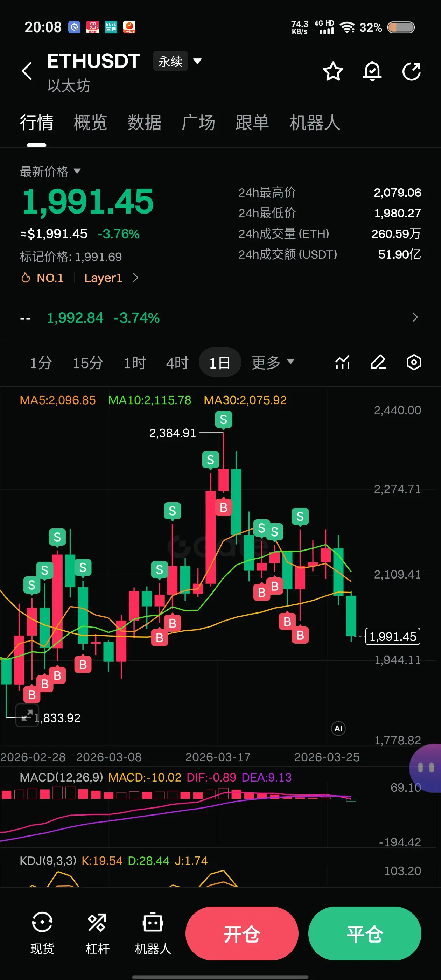Tap the 标记价格: 1,991.69 text
The width and height of the screenshot is (441, 980).
pos(71,257)
